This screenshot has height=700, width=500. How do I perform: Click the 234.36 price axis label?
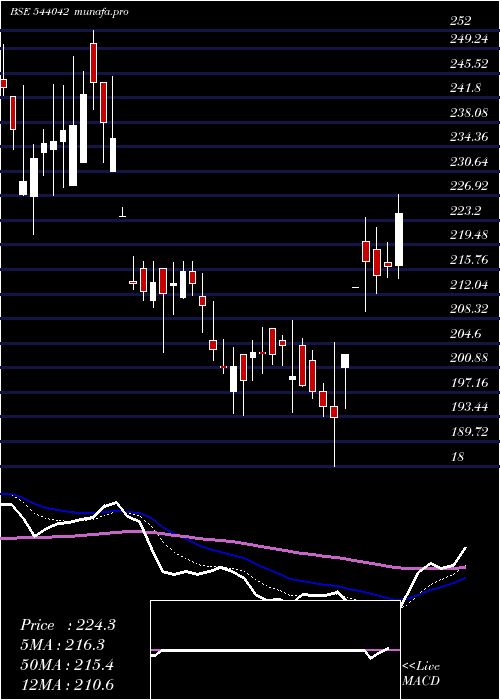point(468,138)
